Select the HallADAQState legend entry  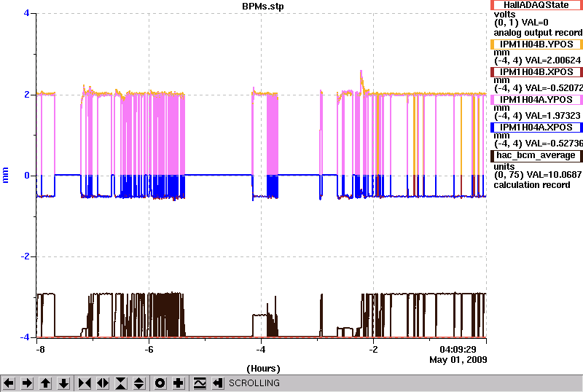pyautogui.click(x=536, y=5)
